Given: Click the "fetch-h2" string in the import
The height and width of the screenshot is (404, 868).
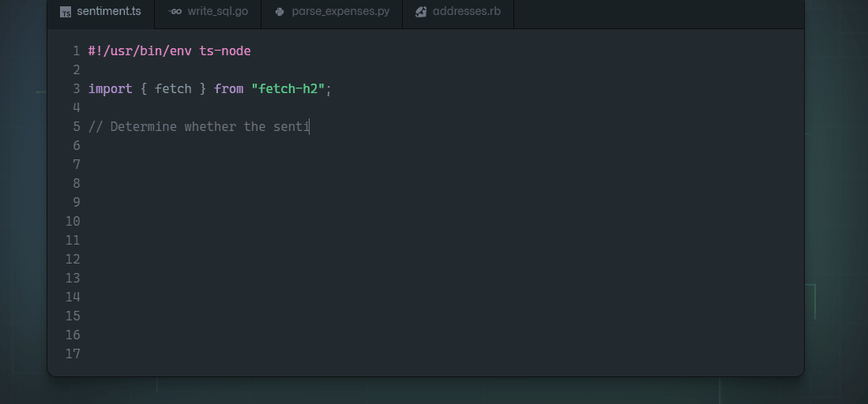Looking at the screenshot, I should pyautogui.click(x=288, y=89).
